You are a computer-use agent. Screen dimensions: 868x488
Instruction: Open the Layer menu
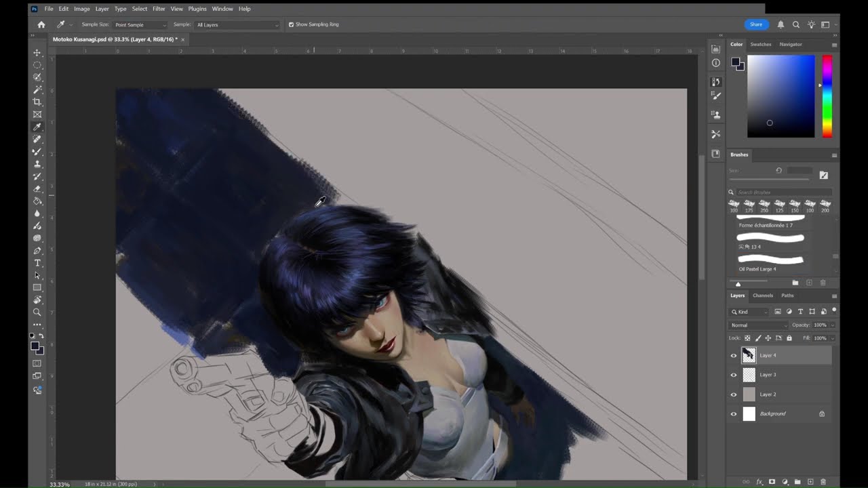102,9
